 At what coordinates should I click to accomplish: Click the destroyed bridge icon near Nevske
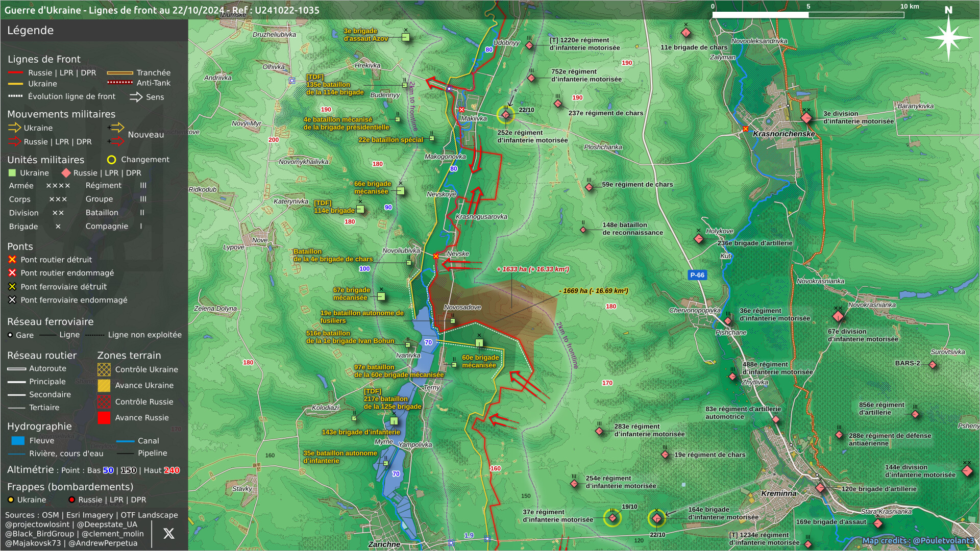tap(436, 256)
